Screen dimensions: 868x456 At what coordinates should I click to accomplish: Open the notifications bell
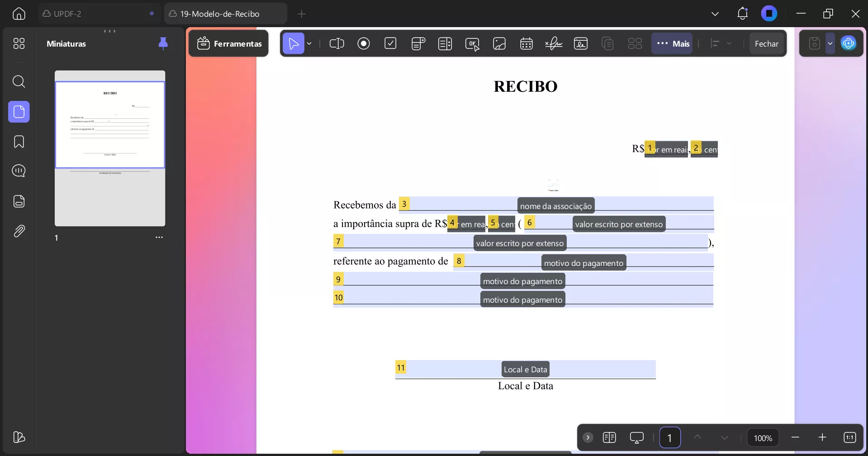(x=742, y=14)
